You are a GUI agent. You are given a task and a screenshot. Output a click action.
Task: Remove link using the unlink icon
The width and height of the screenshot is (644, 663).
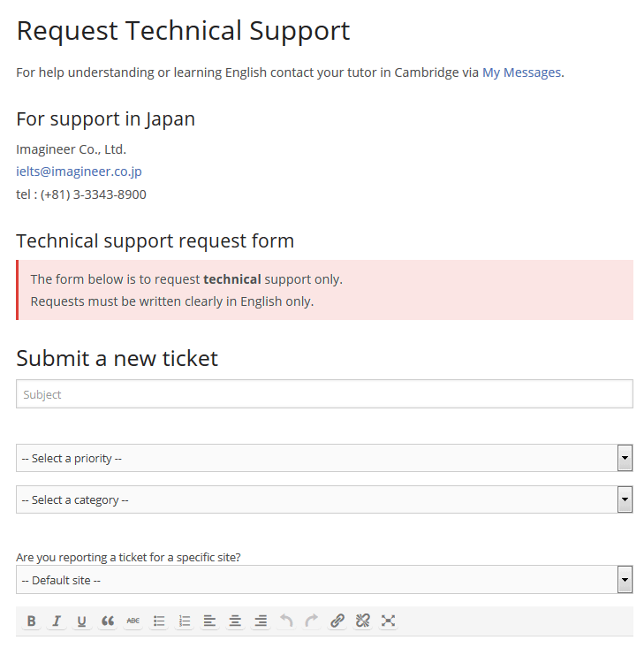(x=362, y=621)
